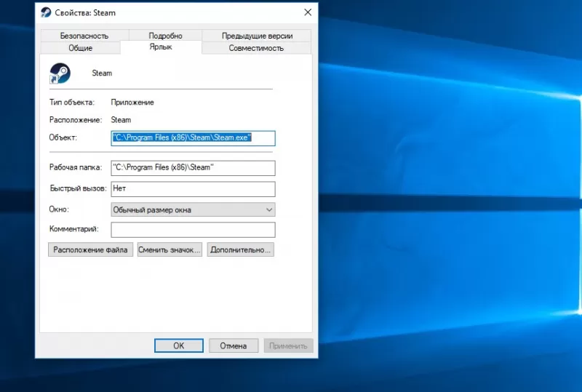Click the Рабочая папка input field
This screenshot has width=582, height=392.
pyautogui.click(x=193, y=168)
